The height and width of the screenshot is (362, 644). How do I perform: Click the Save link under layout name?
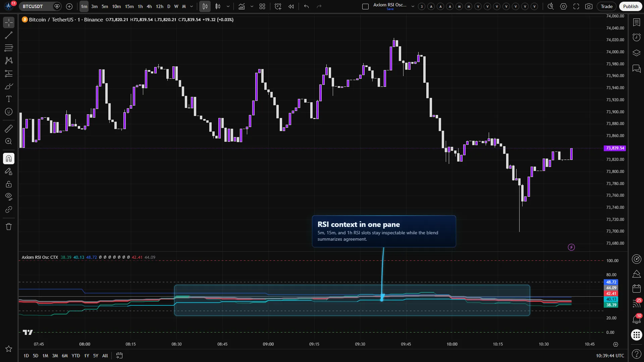tap(390, 9)
